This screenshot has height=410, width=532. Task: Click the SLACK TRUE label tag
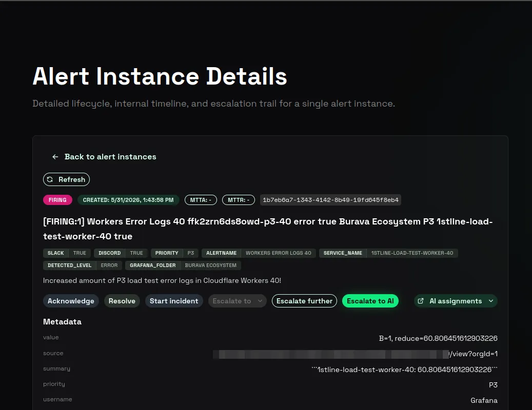tap(67, 253)
